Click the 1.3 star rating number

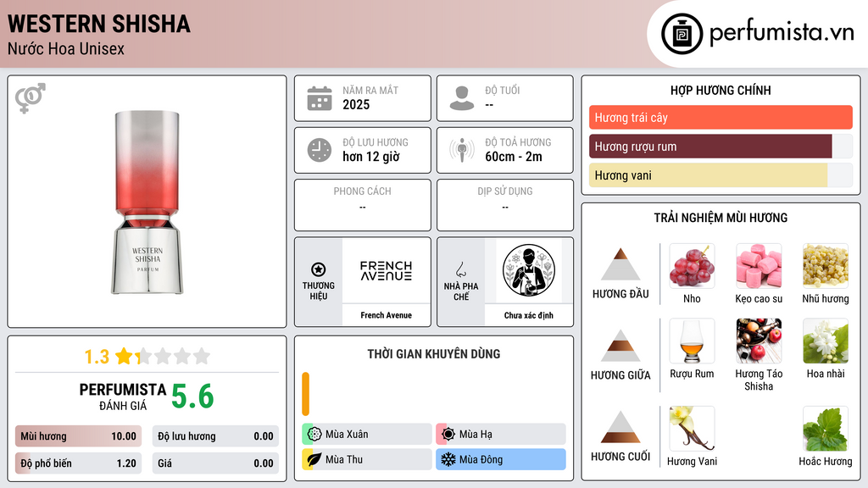point(97,357)
